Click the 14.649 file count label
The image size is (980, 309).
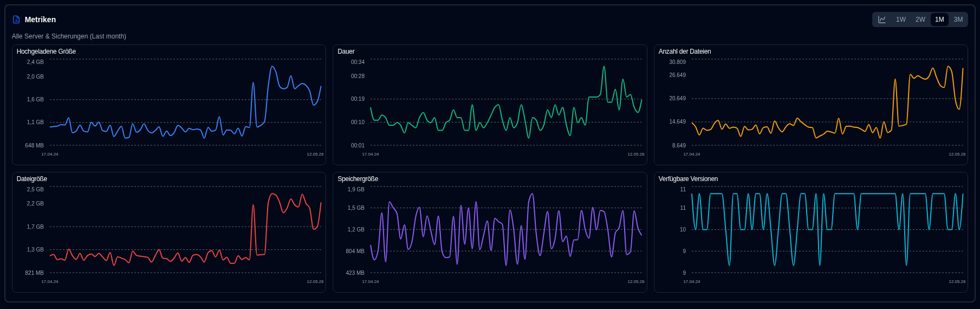pos(677,122)
